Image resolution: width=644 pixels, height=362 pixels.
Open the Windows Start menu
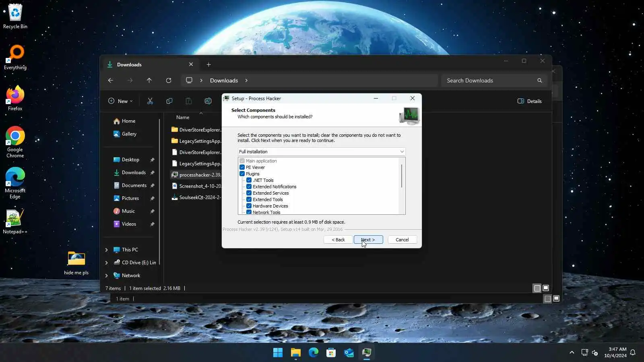point(278,353)
